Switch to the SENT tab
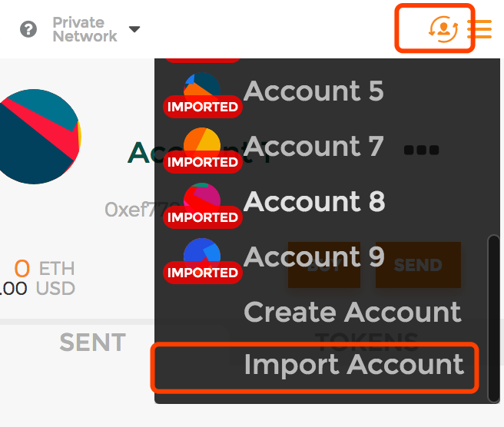Screen dimensions: 504x427 point(92,342)
